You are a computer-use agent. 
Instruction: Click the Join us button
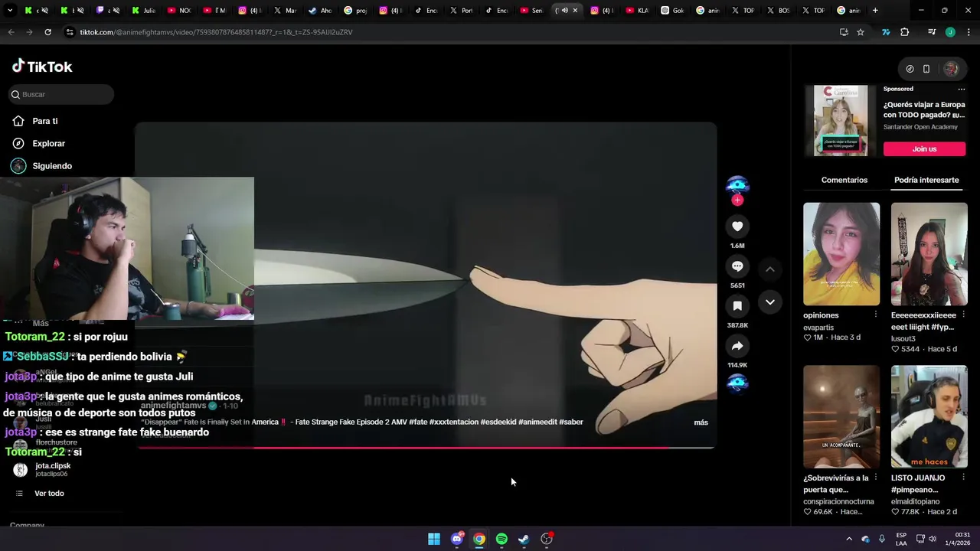[x=924, y=148]
